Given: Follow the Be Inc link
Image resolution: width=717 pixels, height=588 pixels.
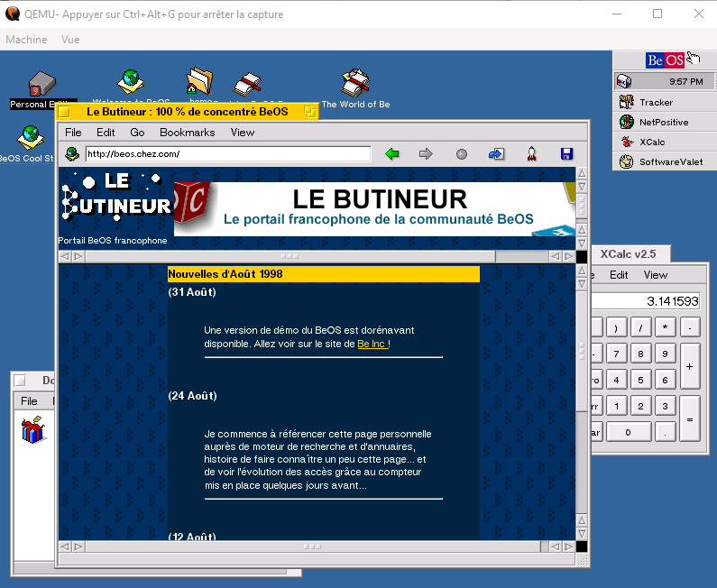Looking at the screenshot, I should pyautogui.click(x=372, y=344).
